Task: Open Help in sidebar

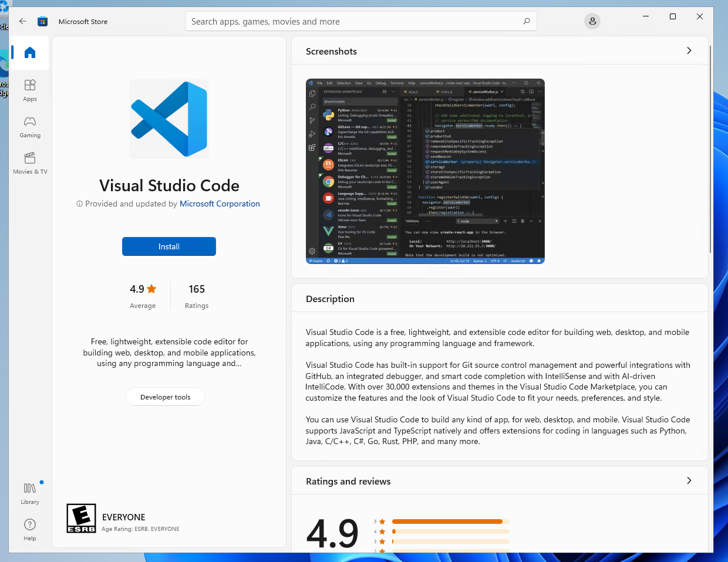Action: pyautogui.click(x=30, y=530)
